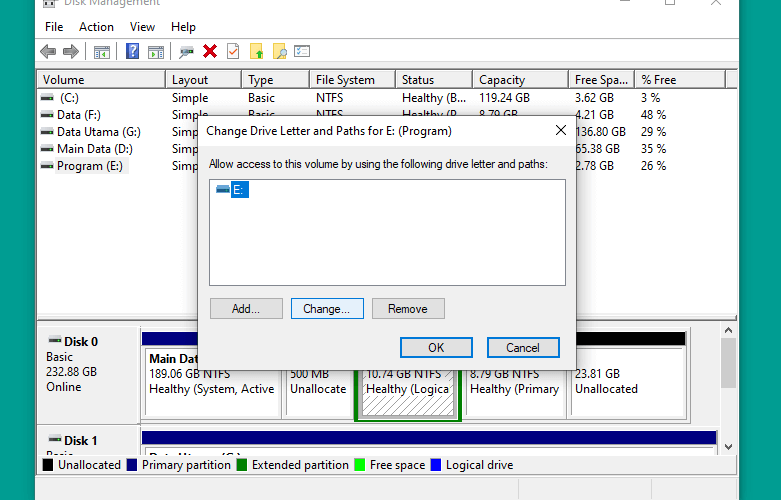Sort by the Layout column header

(203, 80)
